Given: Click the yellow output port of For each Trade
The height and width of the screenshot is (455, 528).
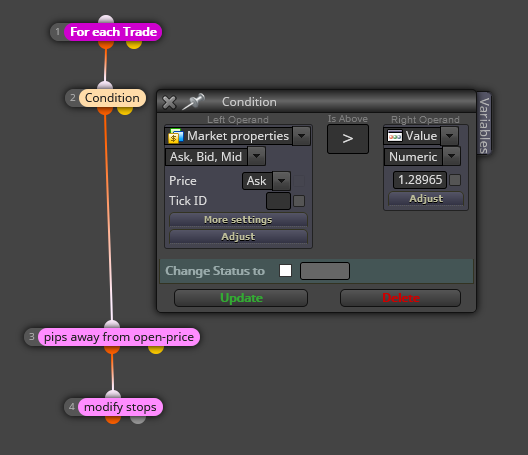Looking at the screenshot, I should (134, 44).
